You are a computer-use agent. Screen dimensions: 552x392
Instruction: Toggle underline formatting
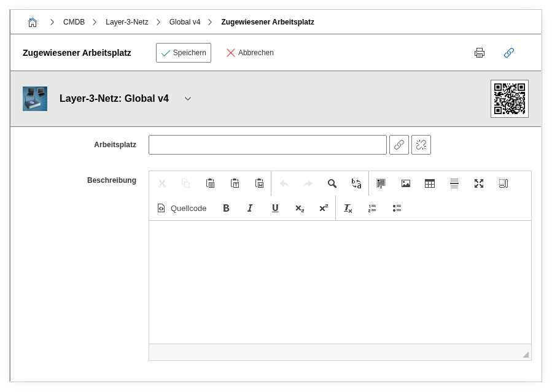[x=275, y=208]
